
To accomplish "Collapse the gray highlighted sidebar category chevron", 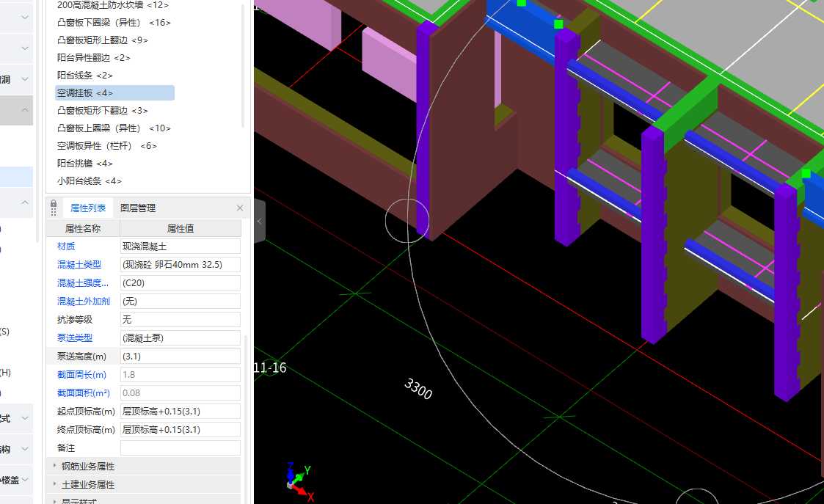I will [x=25, y=111].
